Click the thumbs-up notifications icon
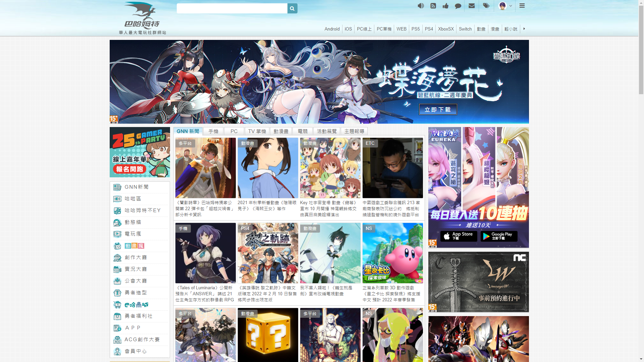 click(445, 6)
